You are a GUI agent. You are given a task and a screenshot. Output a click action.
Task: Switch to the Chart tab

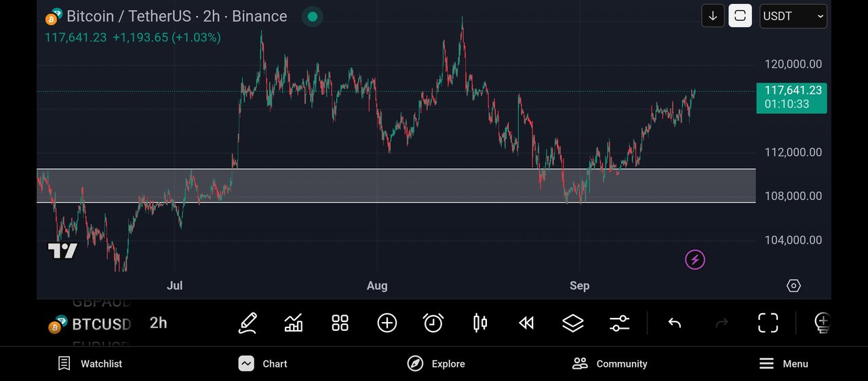pyautogui.click(x=263, y=363)
